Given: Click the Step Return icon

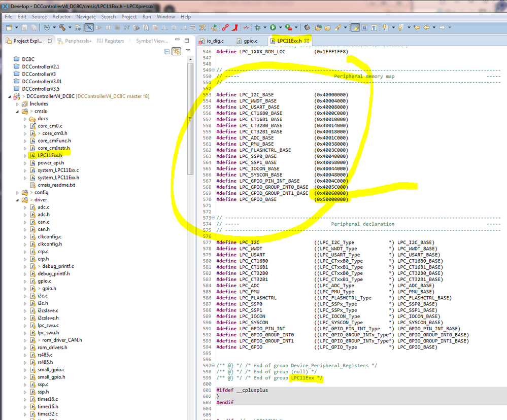Looking at the screenshot, I should 184,28.
